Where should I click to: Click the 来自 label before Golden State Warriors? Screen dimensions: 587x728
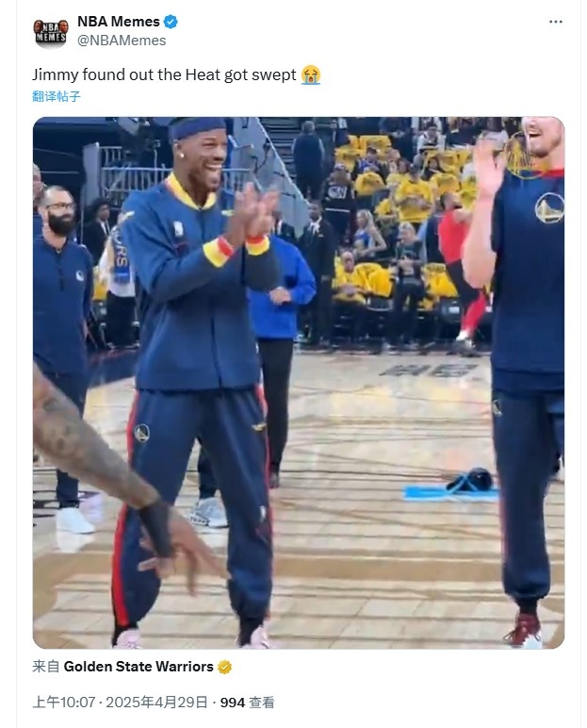tap(46, 667)
